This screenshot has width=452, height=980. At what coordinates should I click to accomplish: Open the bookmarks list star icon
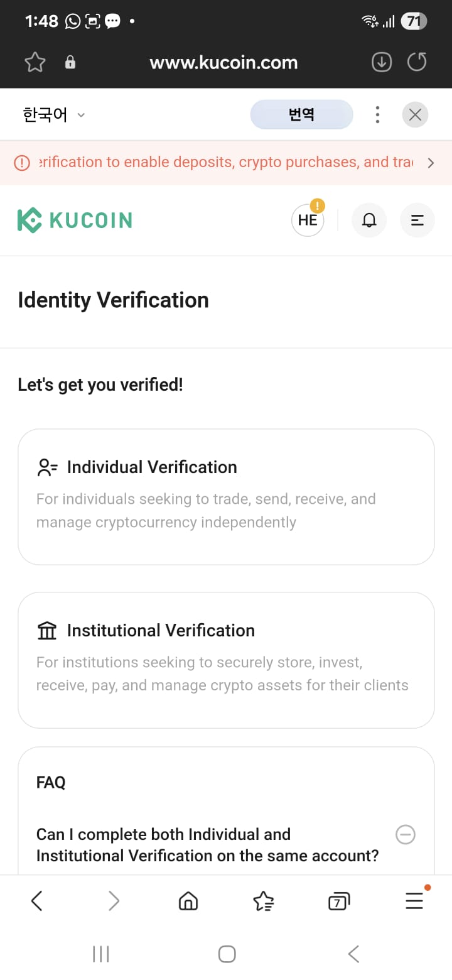[264, 901]
